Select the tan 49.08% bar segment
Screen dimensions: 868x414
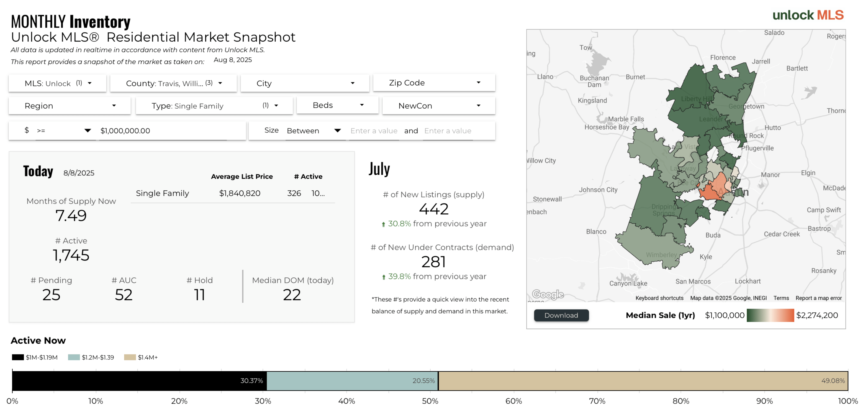coord(643,381)
